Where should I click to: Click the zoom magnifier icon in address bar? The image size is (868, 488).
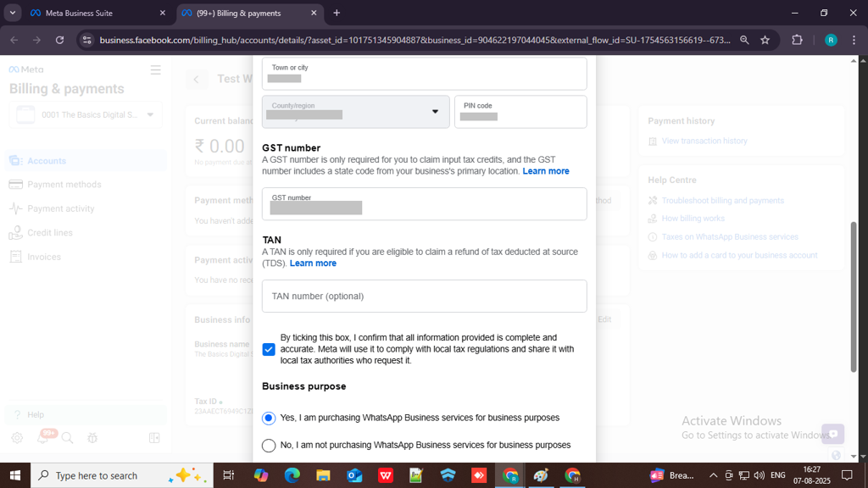[744, 40]
